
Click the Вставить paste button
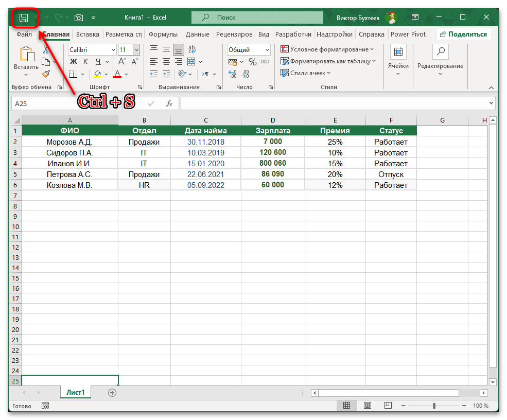(x=26, y=57)
